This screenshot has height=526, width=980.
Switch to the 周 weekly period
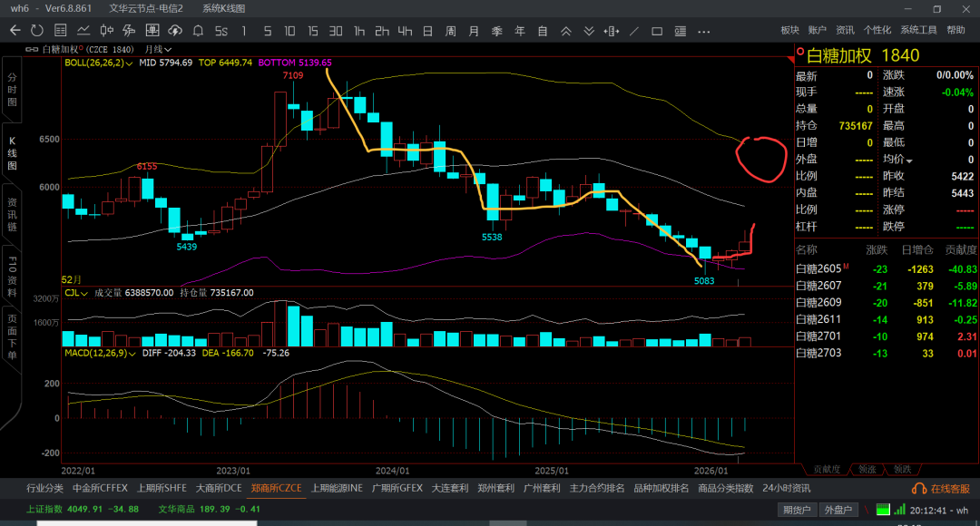tap(450, 31)
